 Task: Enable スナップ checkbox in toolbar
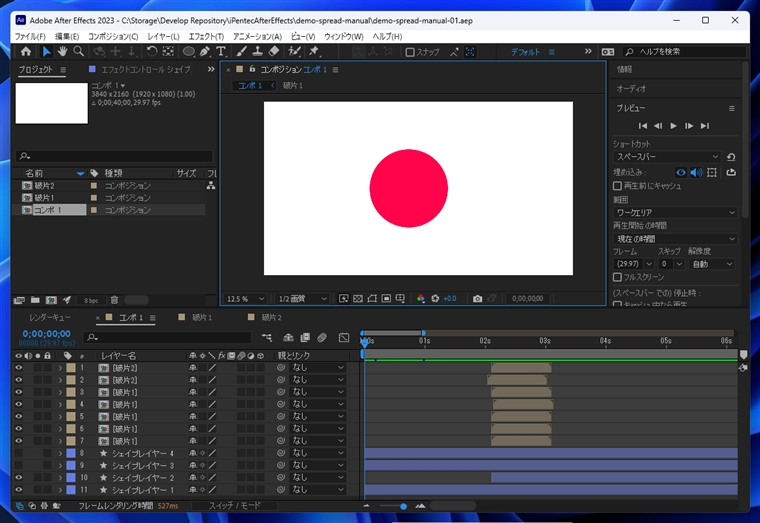[x=410, y=52]
